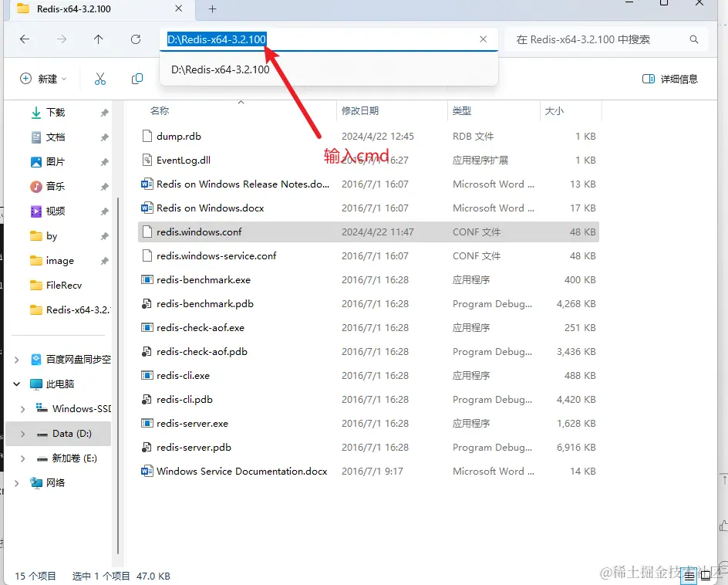This screenshot has height=585, width=728.
Task: Sort by the 修改日期 column header
Action: (360, 110)
